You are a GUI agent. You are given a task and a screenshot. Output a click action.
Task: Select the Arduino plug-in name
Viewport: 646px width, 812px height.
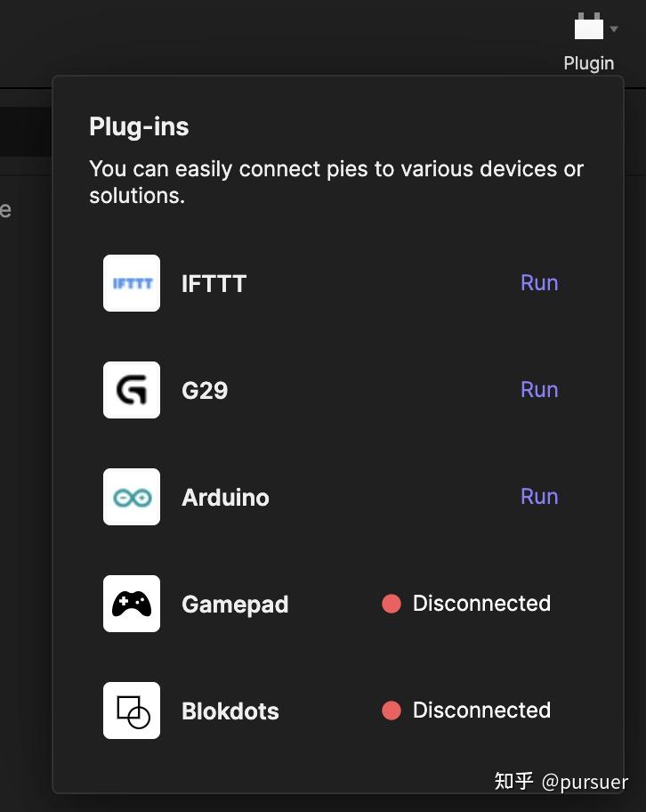pos(225,498)
